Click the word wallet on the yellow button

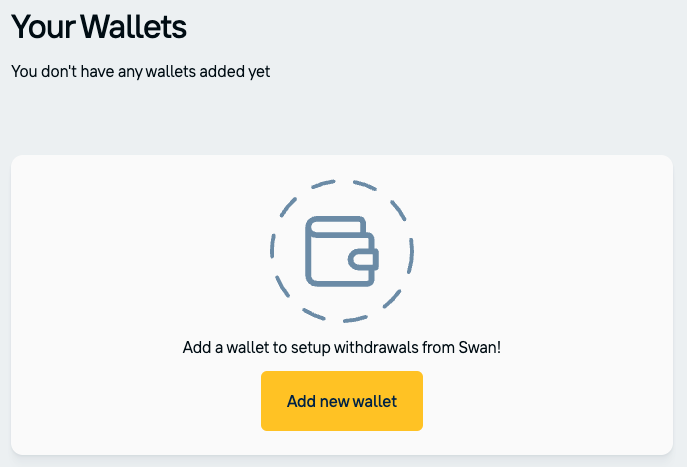(375, 401)
